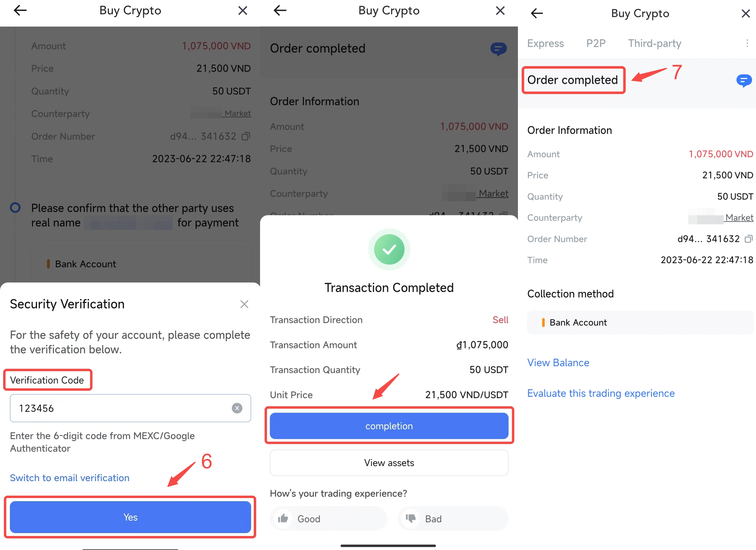The image size is (756, 550).
Task: Go back from right Buy Crypto panel
Action: [x=537, y=13]
